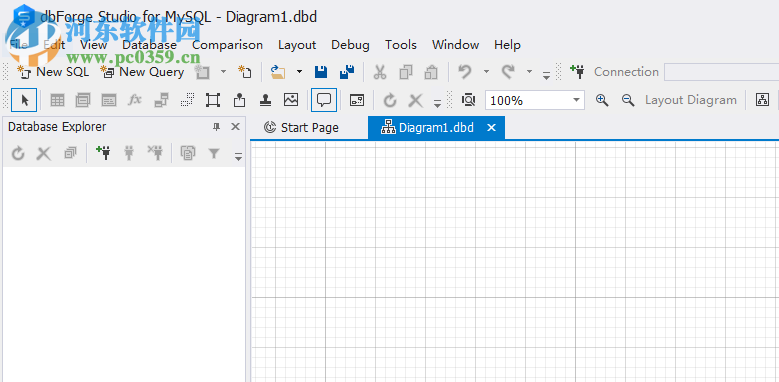Click Database Explorer delete X icon
The height and width of the screenshot is (382, 779).
tap(44, 153)
